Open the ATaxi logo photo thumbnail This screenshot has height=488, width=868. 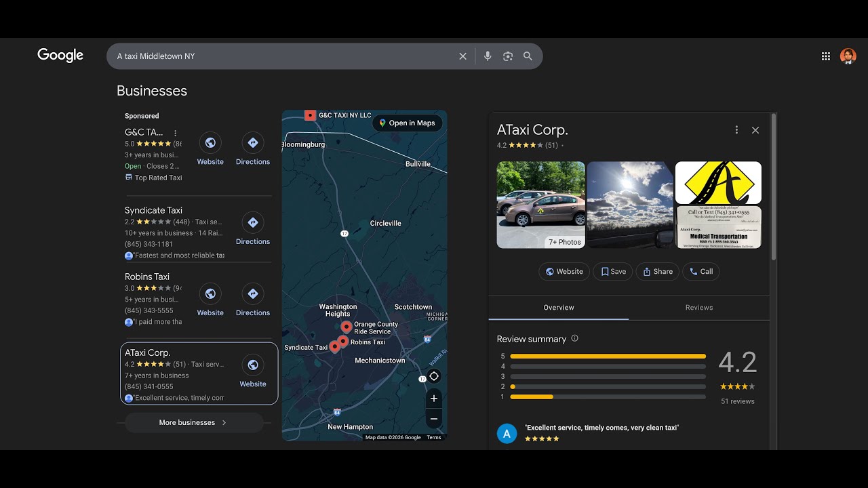[x=718, y=182]
